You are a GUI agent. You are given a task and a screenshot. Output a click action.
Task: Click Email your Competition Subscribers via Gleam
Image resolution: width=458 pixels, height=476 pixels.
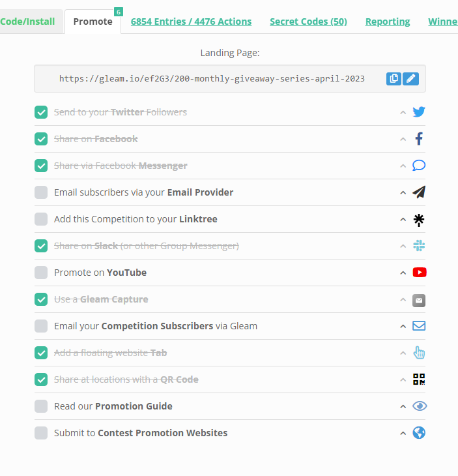point(156,326)
